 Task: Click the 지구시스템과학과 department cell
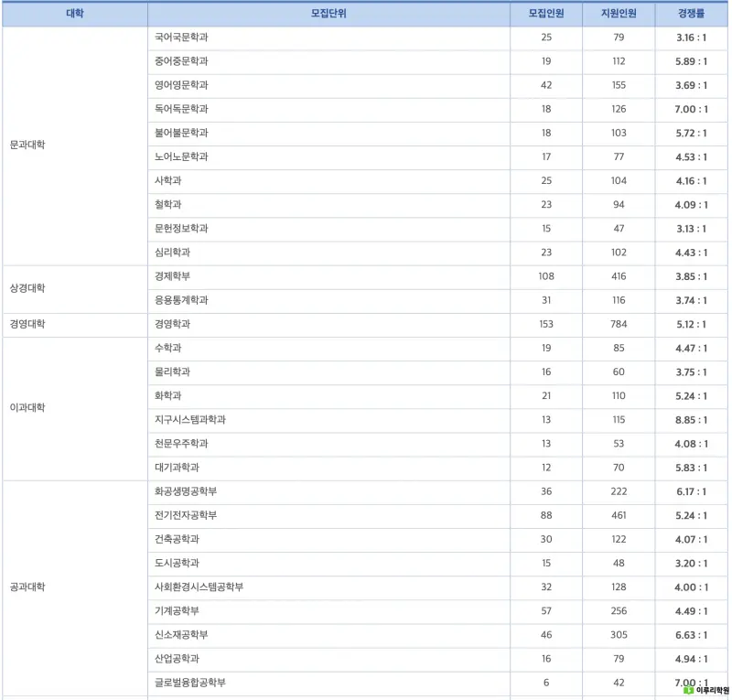click(x=328, y=420)
